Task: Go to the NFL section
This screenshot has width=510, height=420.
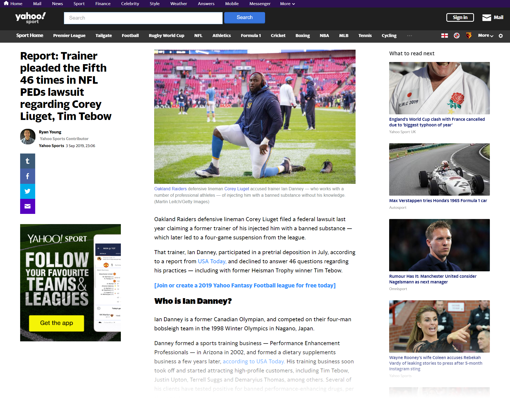Action: 198,35
